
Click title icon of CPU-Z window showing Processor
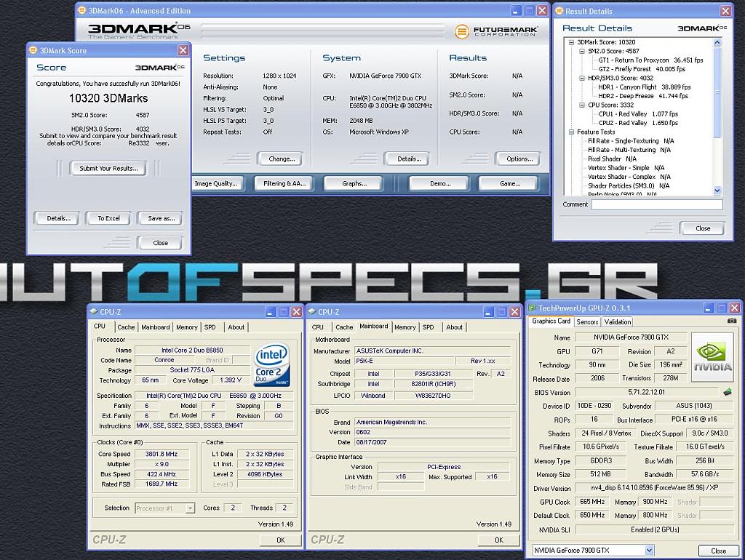point(94,311)
